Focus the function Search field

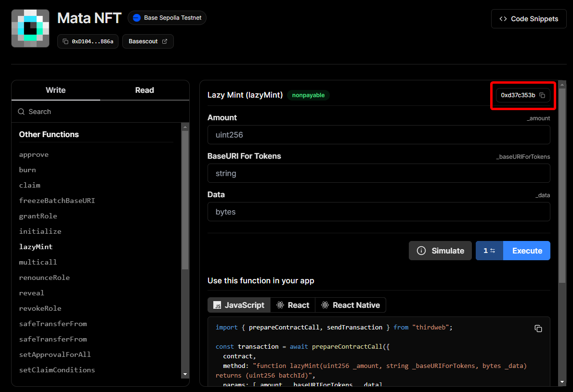pyautogui.click(x=100, y=112)
